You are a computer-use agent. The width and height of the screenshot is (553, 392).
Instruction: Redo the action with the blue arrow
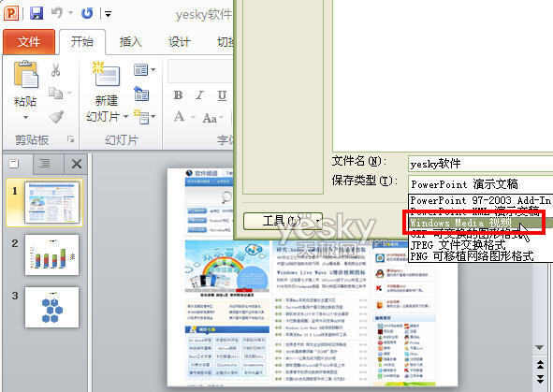(x=87, y=13)
